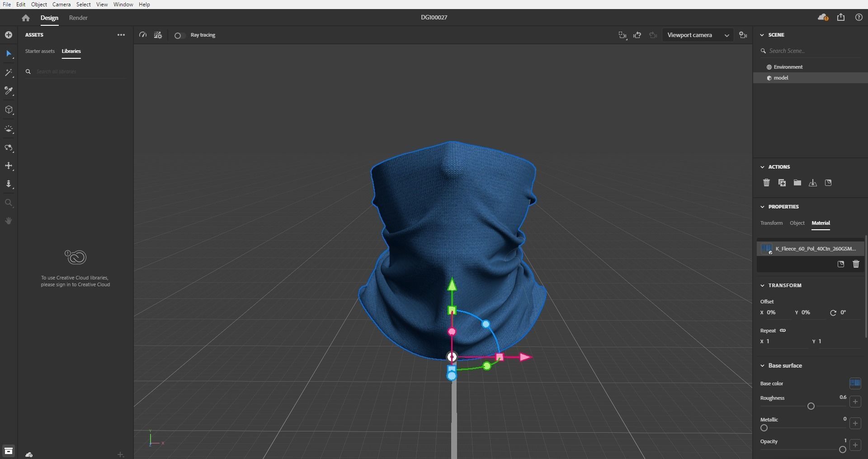Open the Object menu

[x=39, y=5]
